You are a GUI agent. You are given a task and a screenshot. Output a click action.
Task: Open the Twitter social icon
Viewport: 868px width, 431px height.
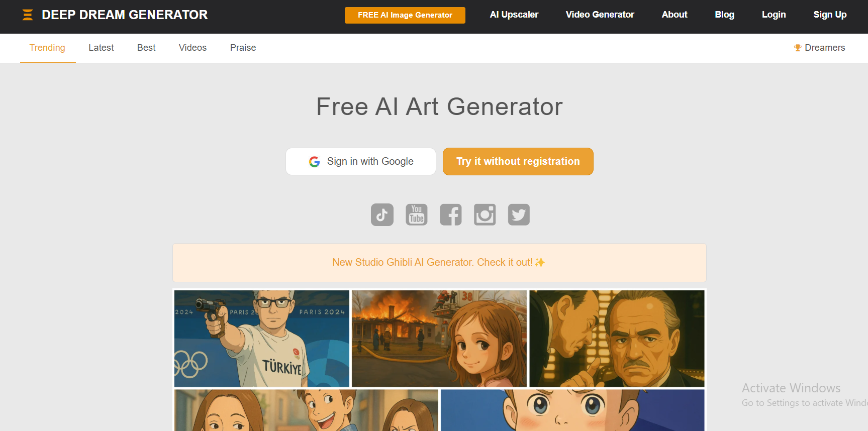click(x=519, y=214)
